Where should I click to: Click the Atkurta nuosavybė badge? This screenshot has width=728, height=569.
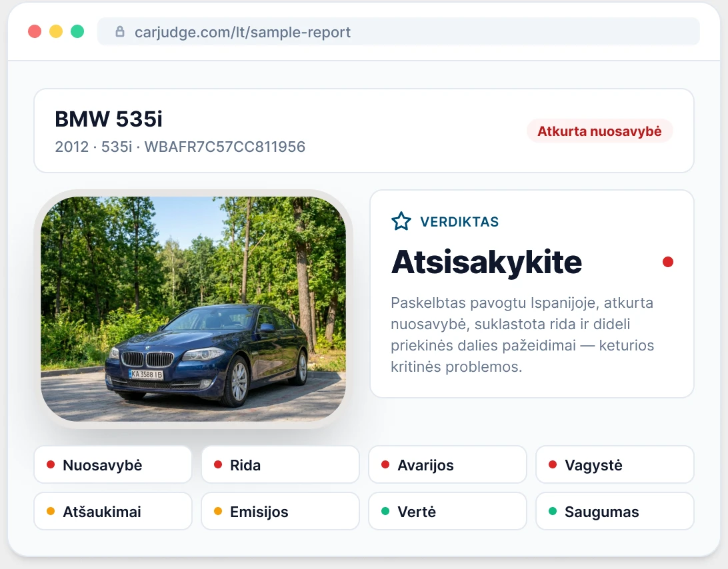pyautogui.click(x=599, y=131)
